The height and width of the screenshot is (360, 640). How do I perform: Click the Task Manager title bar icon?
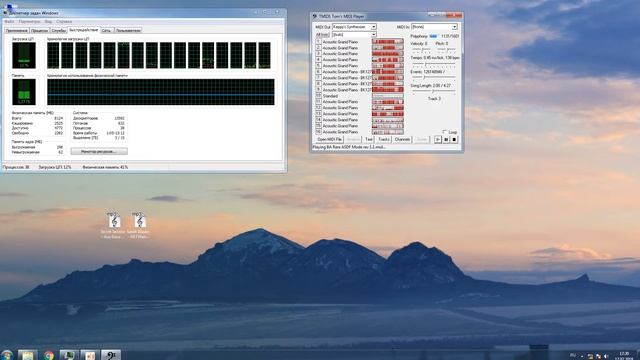(x=5, y=13)
